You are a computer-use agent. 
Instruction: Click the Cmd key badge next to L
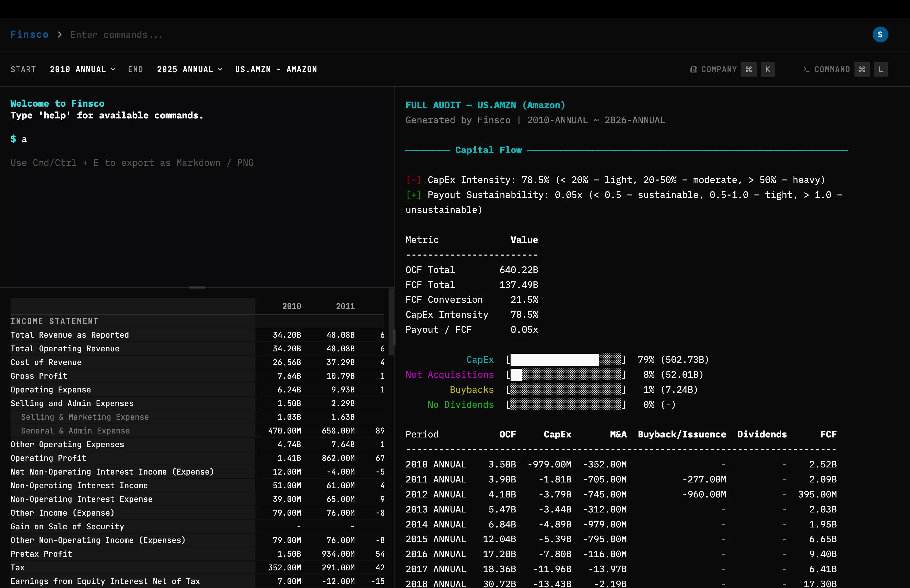(x=862, y=69)
